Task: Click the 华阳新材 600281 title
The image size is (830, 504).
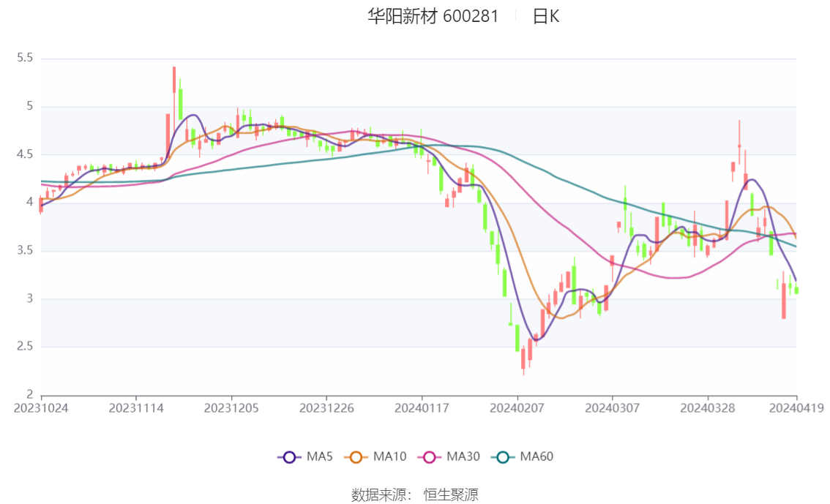Action: click(433, 16)
